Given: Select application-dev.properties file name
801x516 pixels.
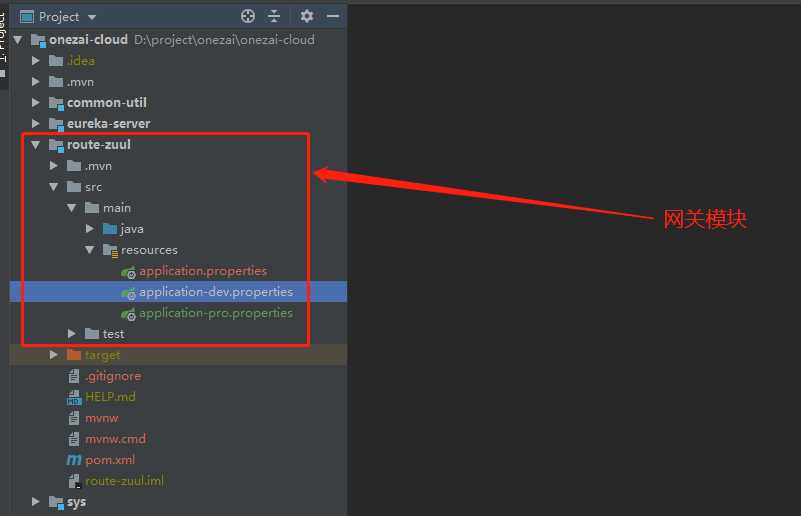Looking at the screenshot, I should [x=216, y=292].
